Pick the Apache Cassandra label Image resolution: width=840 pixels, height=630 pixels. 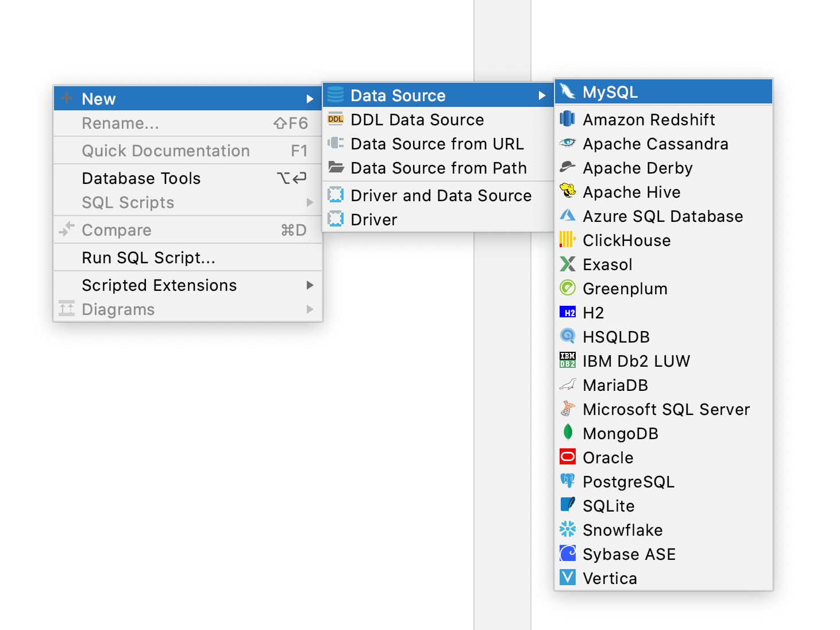pos(656,144)
